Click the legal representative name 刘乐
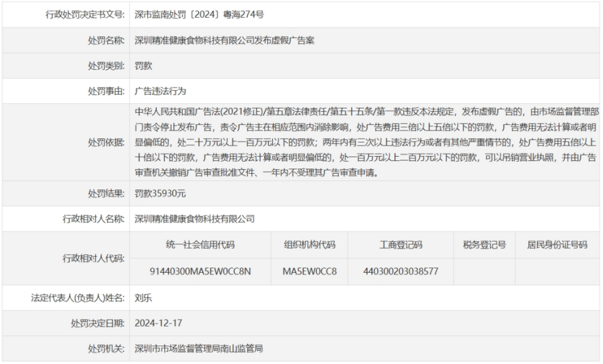Viewport: 603px width, 364px height. pyautogui.click(x=143, y=297)
